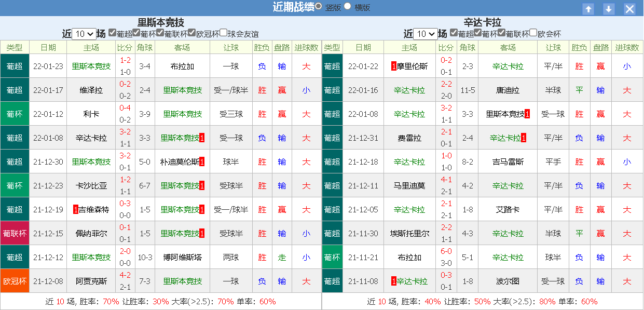Enable the 球会友谊 checkbox
Screen dimensions: 644x310
(223, 32)
